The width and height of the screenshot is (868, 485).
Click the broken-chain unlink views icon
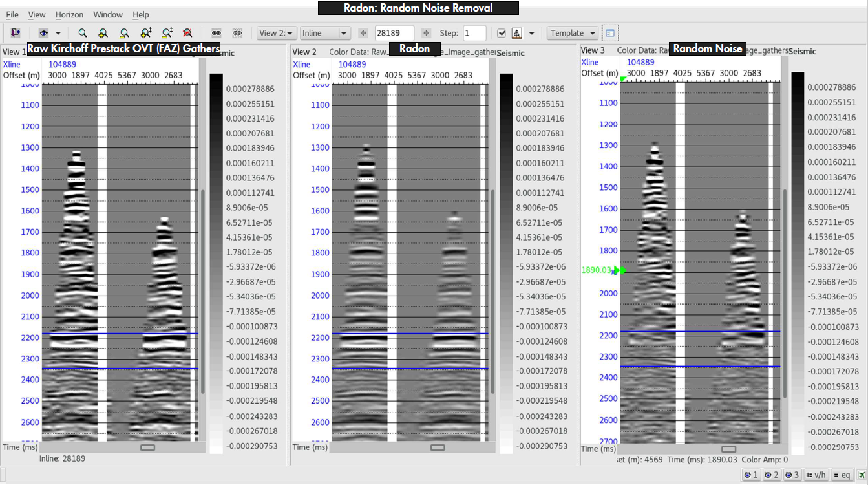point(237,32)
